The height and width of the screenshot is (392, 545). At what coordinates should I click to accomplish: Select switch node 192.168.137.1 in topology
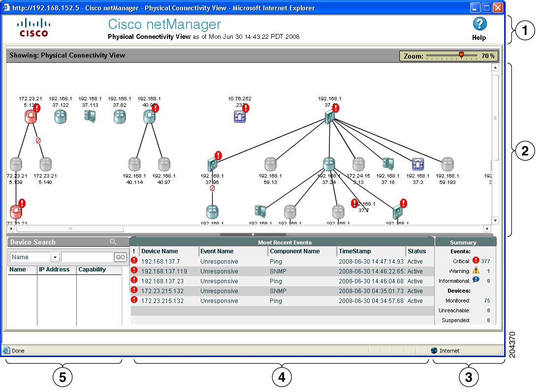[329, 117]
